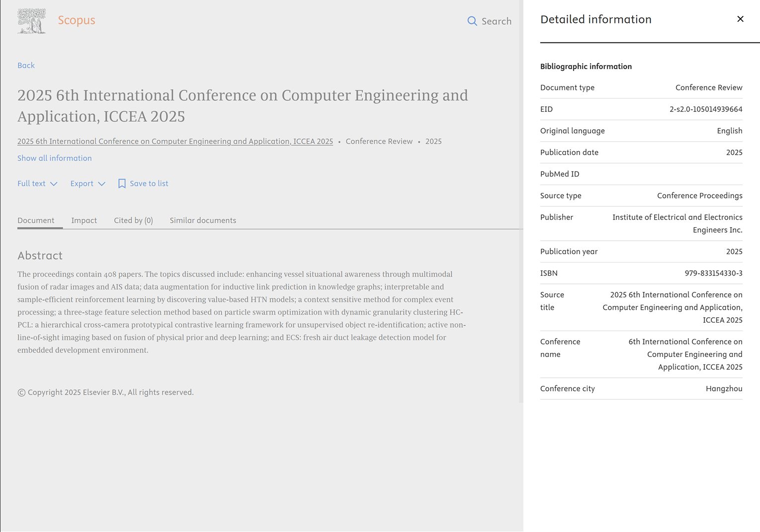Open the Scopus home wordmark

[x=76, y=20]
